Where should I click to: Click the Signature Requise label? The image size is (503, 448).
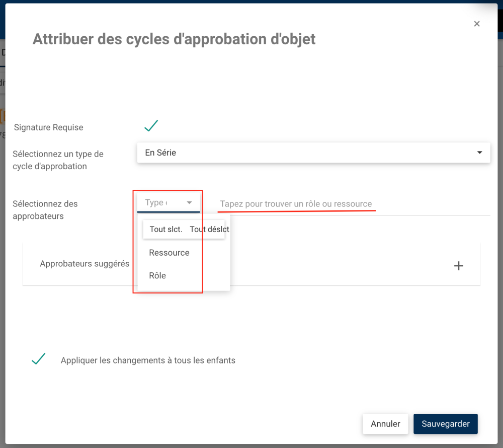48,127
